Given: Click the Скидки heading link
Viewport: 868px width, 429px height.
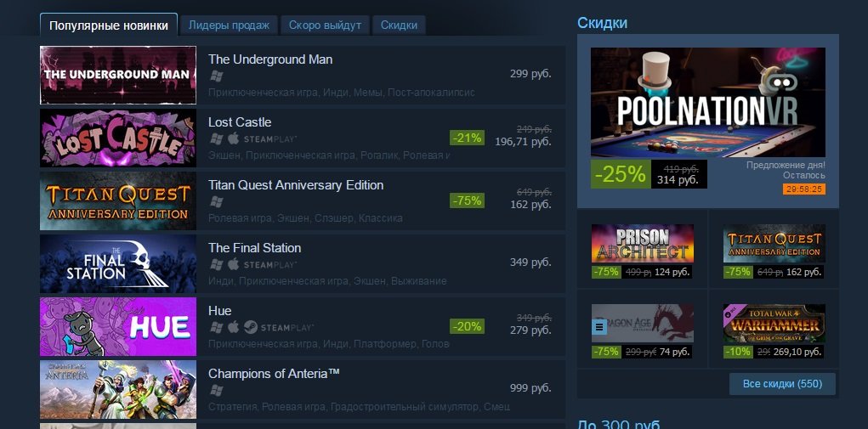Looking at the screenshot, I should tap(602, 23).
